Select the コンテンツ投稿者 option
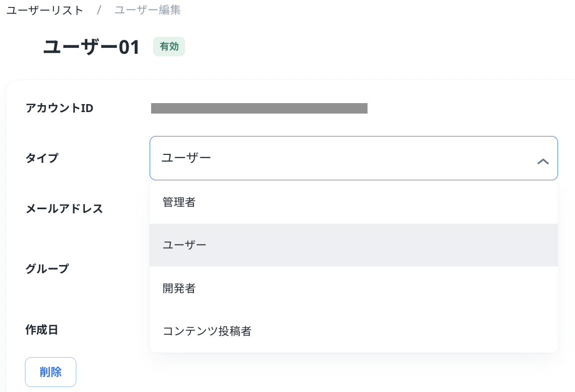Viewport: 575px width, 392px height. click(x=207, y=331)
